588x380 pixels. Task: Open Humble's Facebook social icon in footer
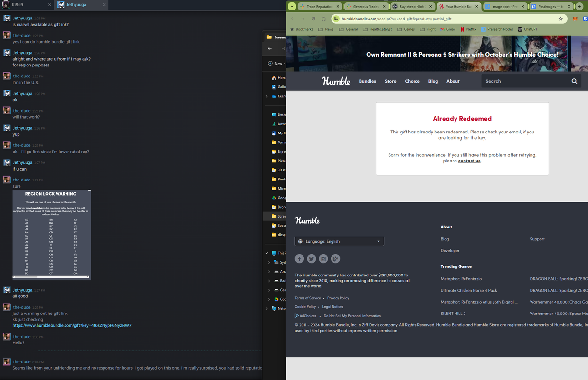coord(299,258)
